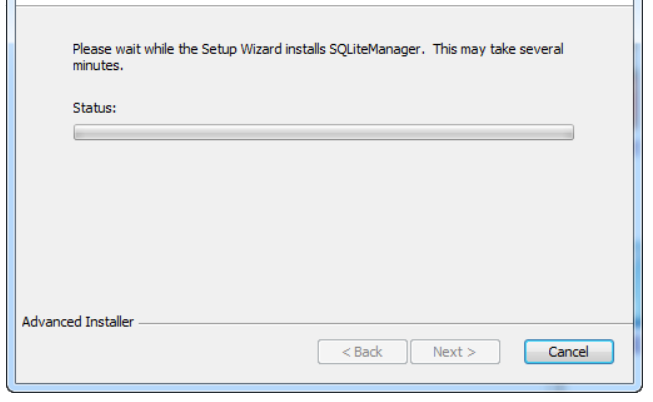Image resolution: width=653 pixels, height=402 pixels.
Task: Click the disabled Next > button
Action: click(x=455, y=352)
